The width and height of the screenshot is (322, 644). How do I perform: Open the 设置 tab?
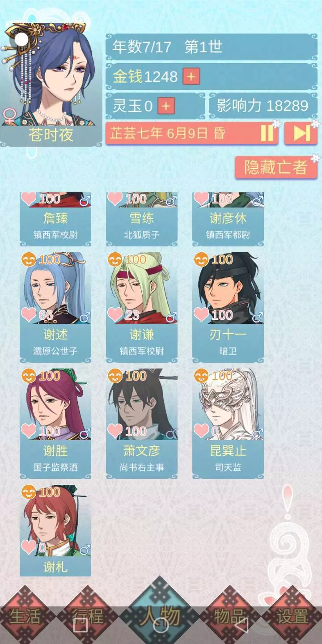(292, 617)
